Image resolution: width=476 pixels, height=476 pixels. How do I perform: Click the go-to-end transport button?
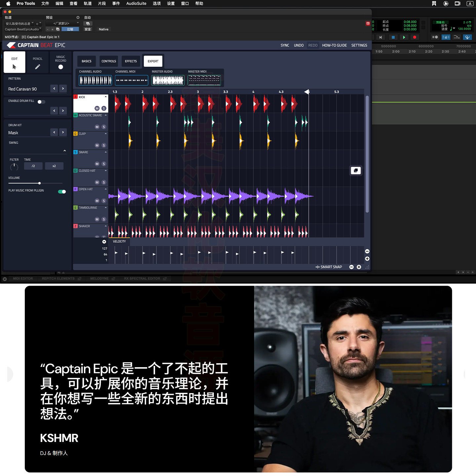pyautogui.click(x=380, y=37)
